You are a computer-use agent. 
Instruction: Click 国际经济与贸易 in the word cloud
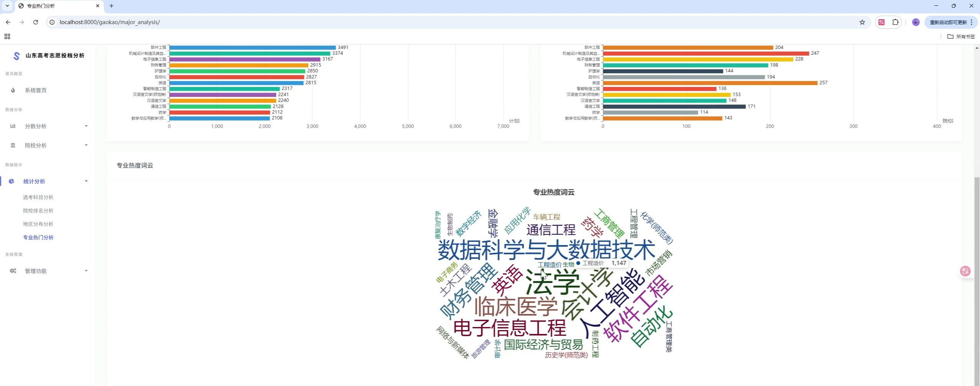[x=543, y=345]
